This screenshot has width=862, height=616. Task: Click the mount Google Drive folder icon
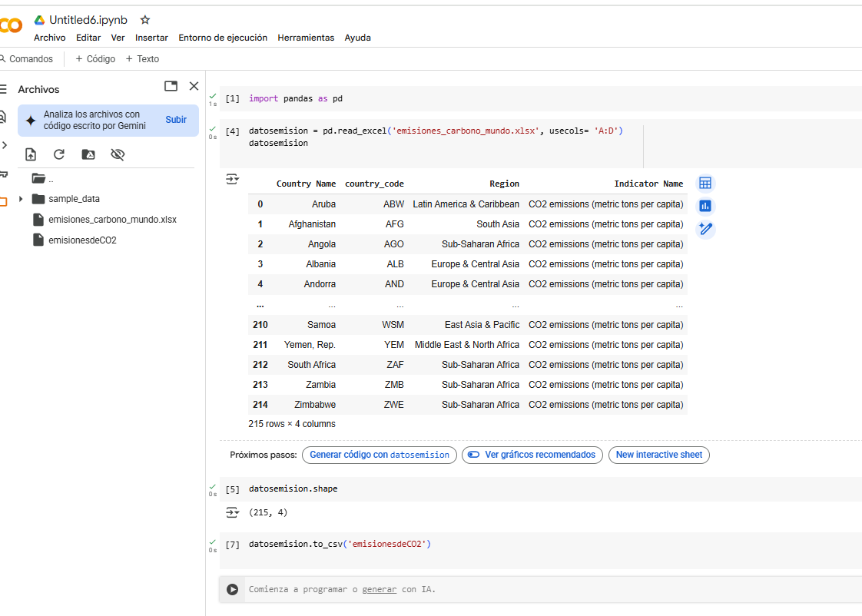click(88, 154)
